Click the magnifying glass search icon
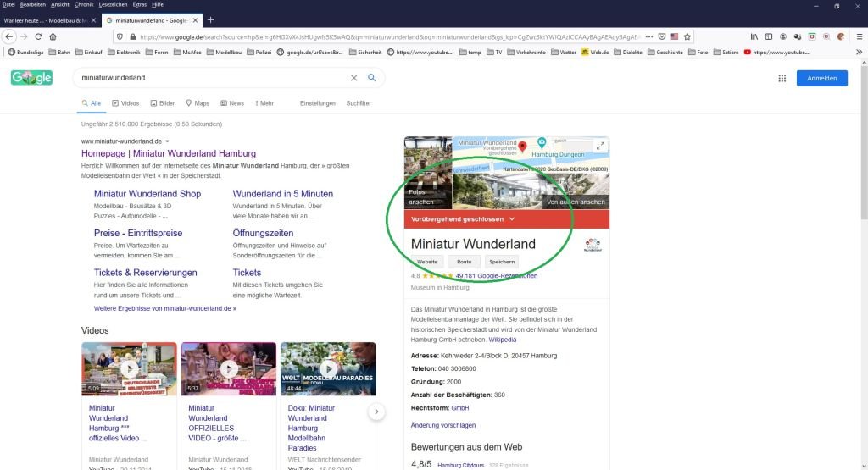This screenshot has height=470, width=868. coord(371,78)
